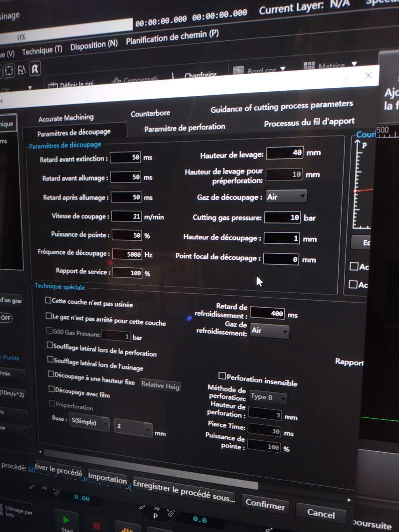Expand the 'Gaz de refroidissement' dropdown
This screenshot has height=532, width=399.
[x=269, y=331]
